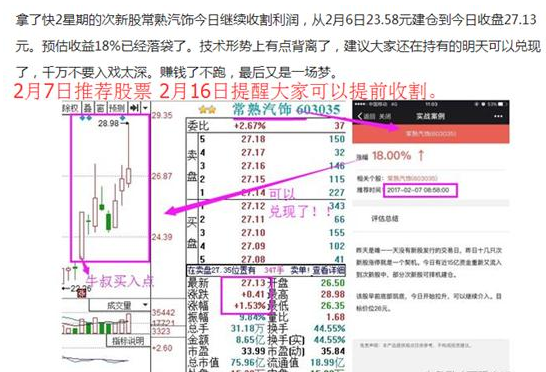Click the 指标说明 button
546x372 pixels.
tap(128, 341)
